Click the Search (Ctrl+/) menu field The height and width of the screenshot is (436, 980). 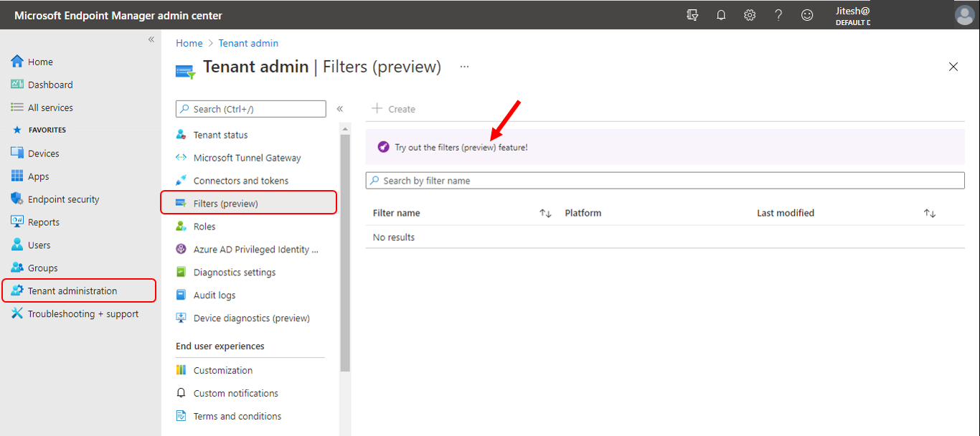coord(251,109)
